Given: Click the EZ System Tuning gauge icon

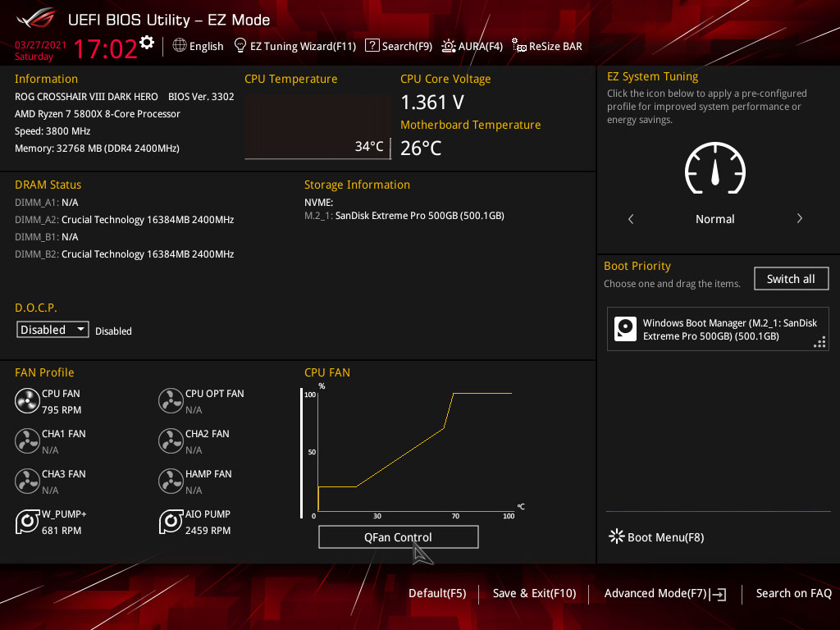Looking at the screenshot, I should click(x=714, y=168).
